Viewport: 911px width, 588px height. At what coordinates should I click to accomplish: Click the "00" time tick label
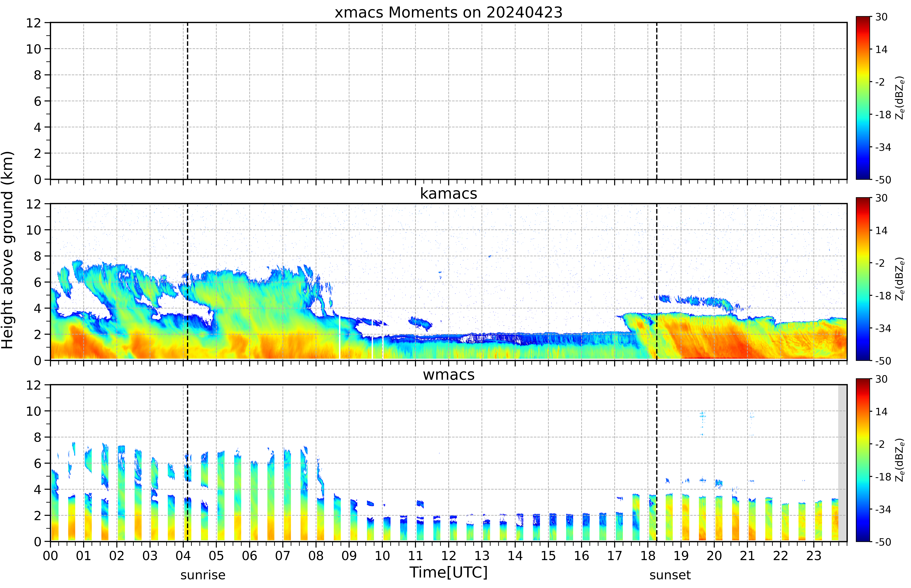coord(50,556)
